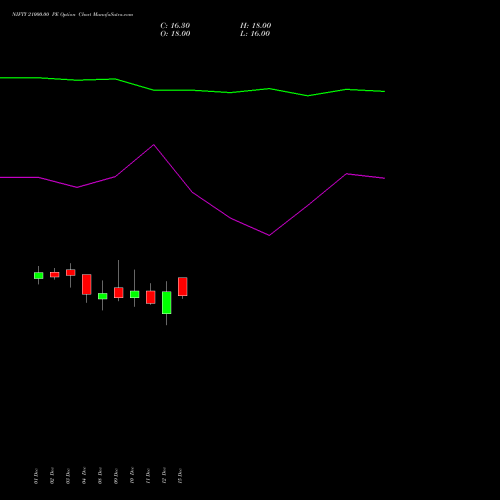This screenshot has width=500, height=500.
Task: Click the tall red candlestick for 04 Dec
Action: point(87,284)
